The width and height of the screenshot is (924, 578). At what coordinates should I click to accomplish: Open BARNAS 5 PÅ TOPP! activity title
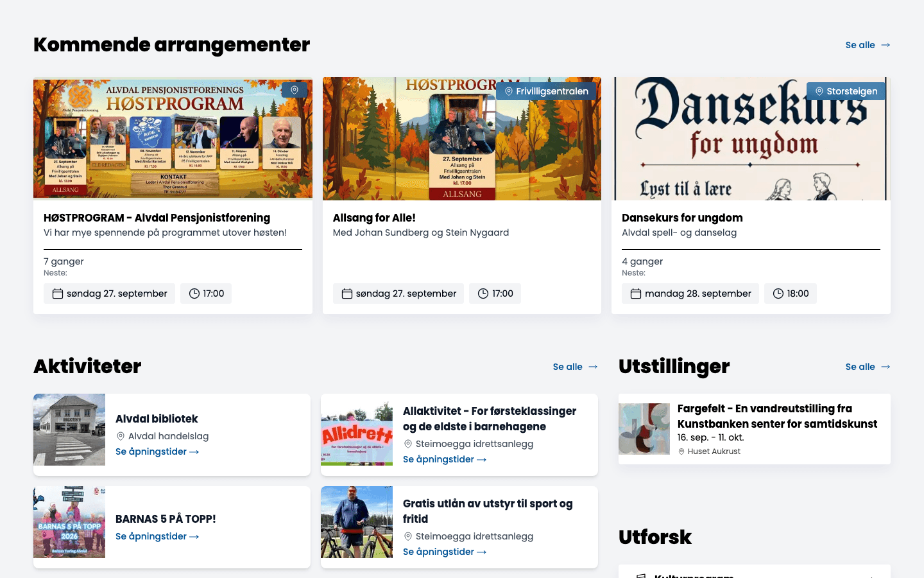click(166, 519)
